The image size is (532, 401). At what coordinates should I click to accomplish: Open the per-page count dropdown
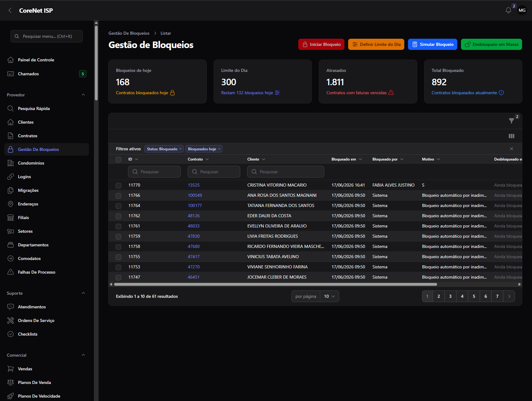329,296
